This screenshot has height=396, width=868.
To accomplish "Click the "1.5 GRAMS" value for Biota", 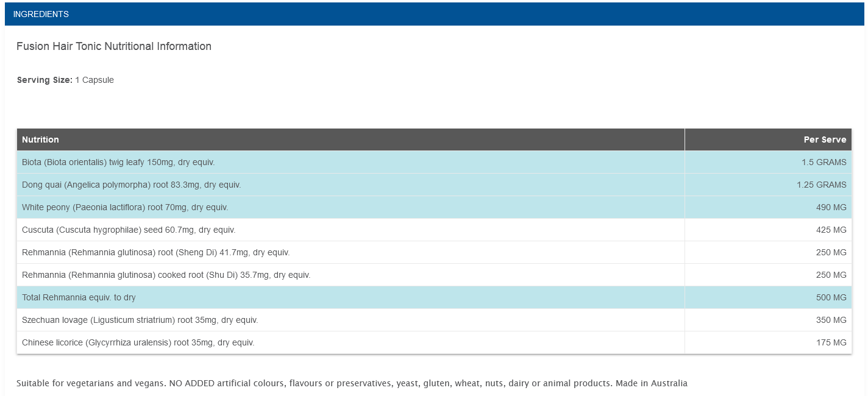I will click(x=824, y=162).
